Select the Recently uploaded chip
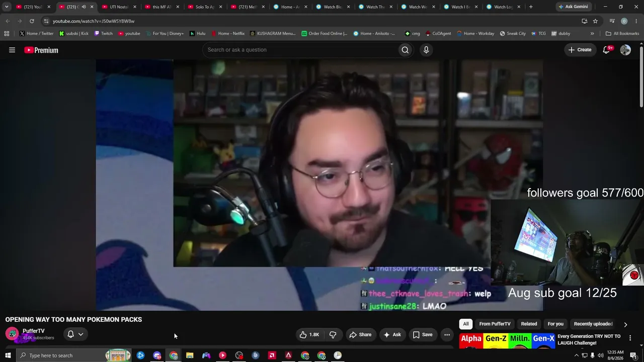This screenshot has height=362, width=644. [x=593, y=324]
